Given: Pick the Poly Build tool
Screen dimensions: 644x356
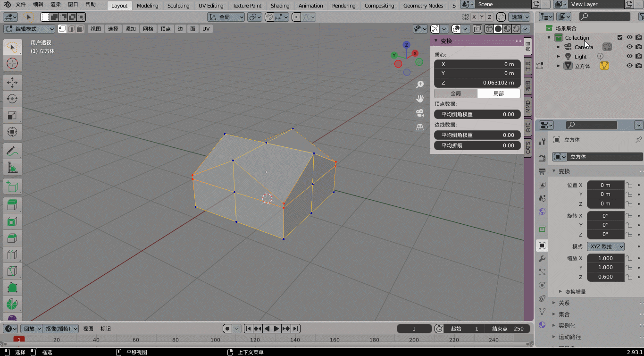Looking at the screenshot, I should point(13,288).
